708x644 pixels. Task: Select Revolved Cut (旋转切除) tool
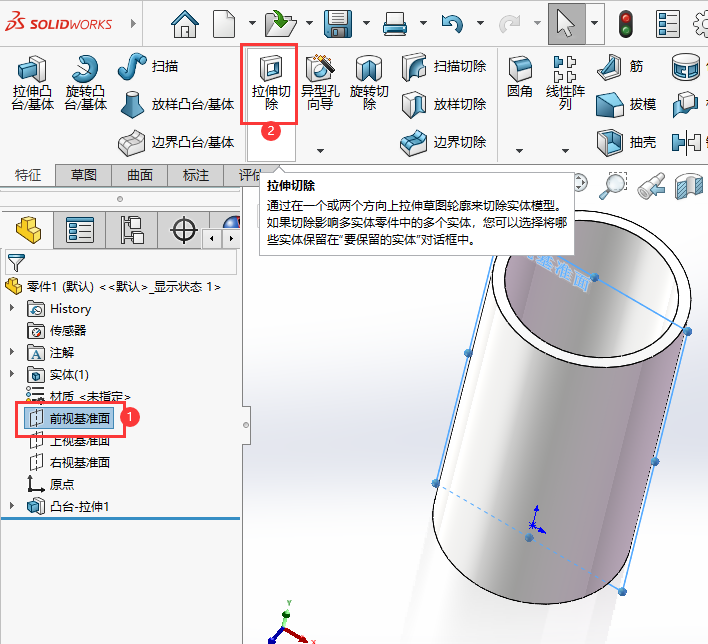point(369,83)
